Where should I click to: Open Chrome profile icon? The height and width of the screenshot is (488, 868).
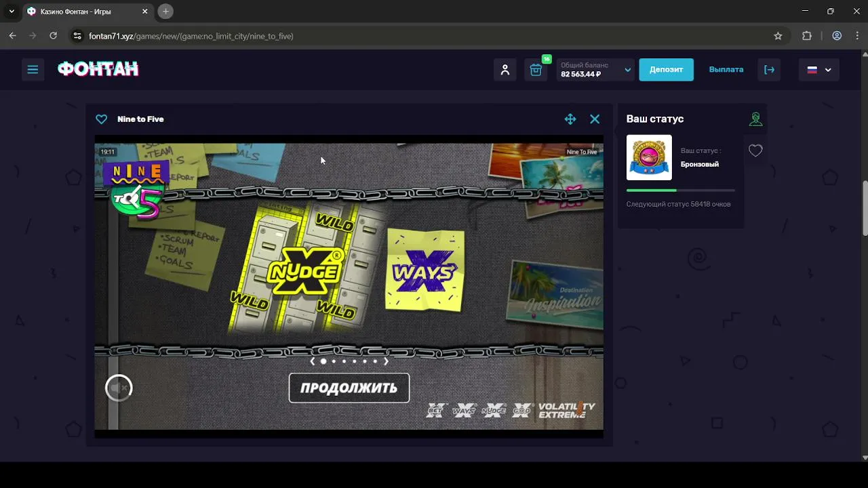837,36
